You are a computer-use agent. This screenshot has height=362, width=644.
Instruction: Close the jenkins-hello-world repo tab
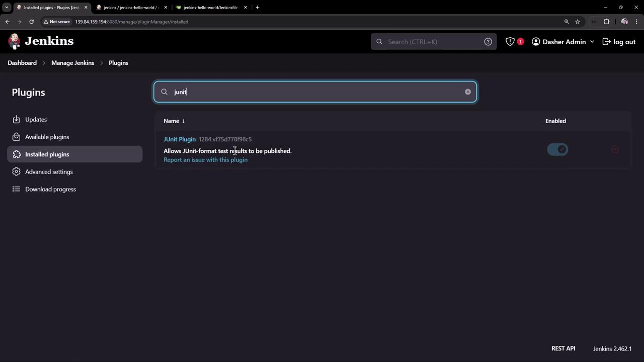point(166,8)
